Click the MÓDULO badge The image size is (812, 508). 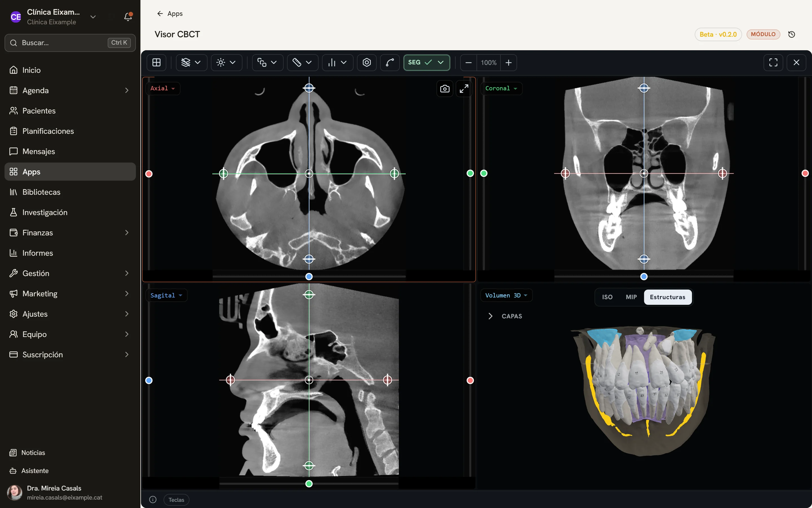pos(763,34)
